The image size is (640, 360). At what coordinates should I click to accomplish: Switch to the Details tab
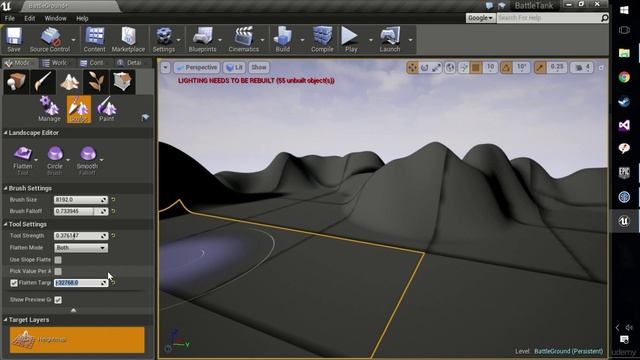point(131,63)
